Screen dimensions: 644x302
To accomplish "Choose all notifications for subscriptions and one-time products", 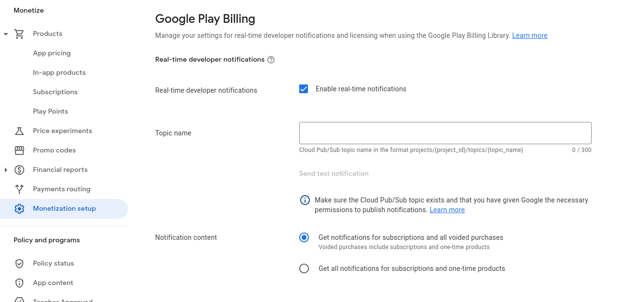I will (x=304, y=268).
